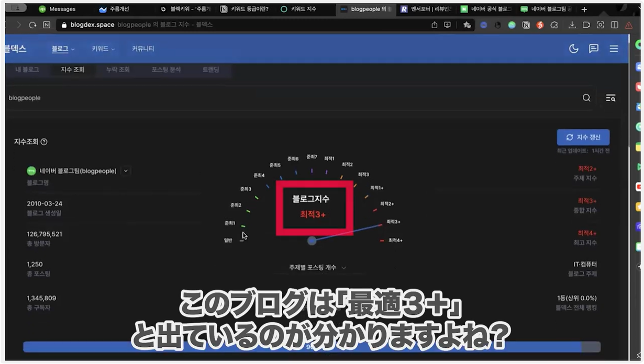This screenshot has width=644, height=364.
Task: Click the 지수 갱신 button
Action: pyautogui.click(x=583, y=138)
